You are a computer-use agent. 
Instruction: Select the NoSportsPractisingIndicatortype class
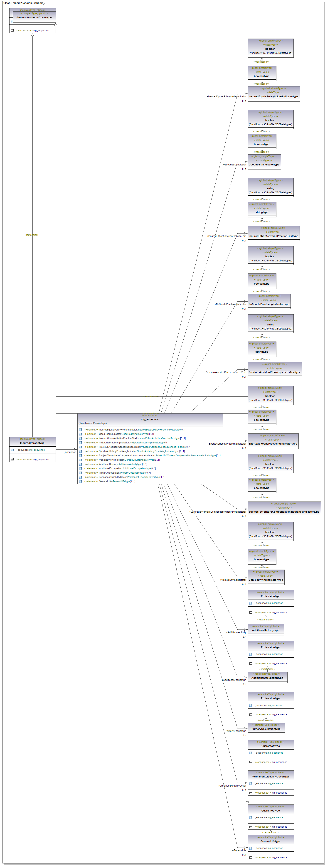tap(269, 304)
